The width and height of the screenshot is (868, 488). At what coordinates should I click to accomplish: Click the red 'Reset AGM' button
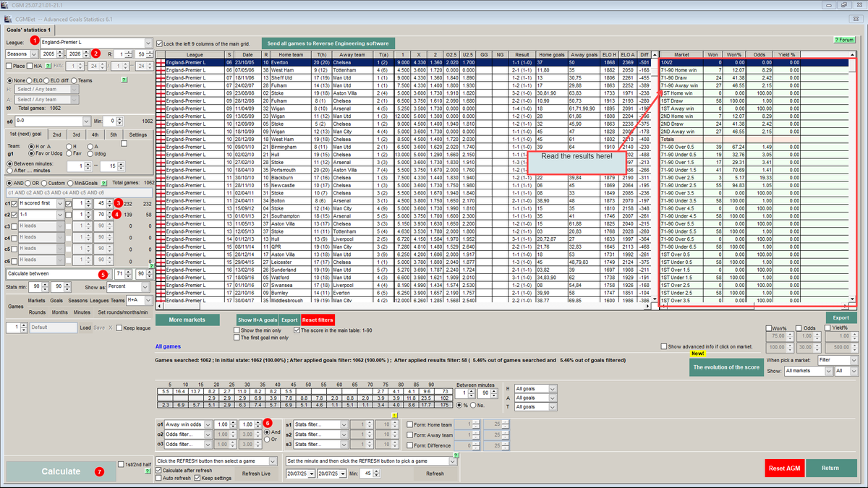coord(784,468)
